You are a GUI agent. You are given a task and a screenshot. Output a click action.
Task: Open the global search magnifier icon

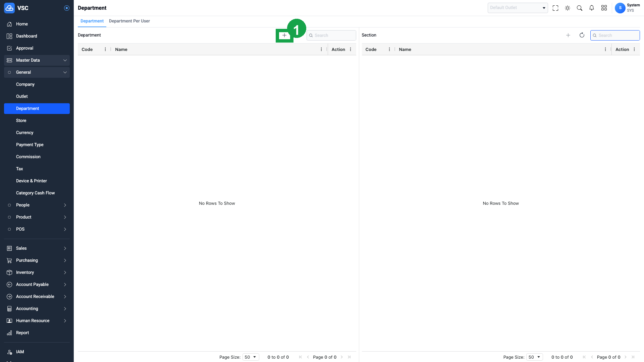(x=580, y=8)
